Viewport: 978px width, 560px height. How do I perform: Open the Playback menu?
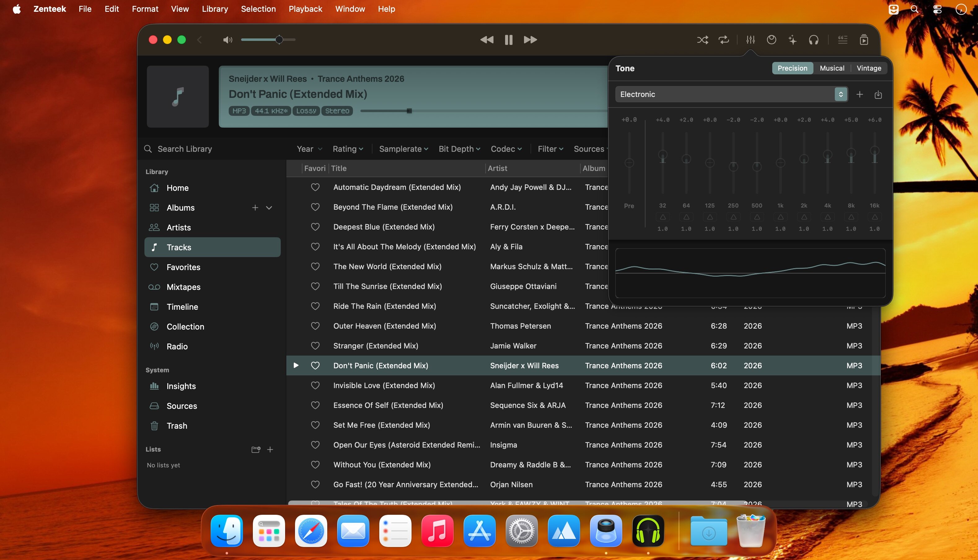305,9
